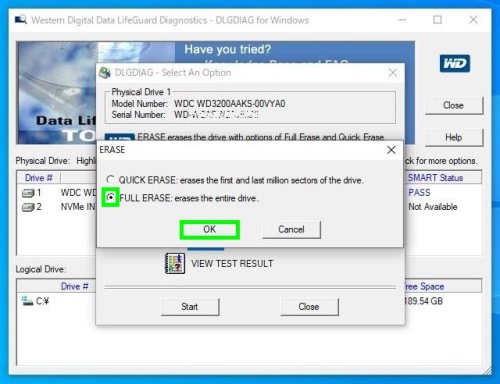Select the QUICK ERASE radio option
500x384 pixels.
point(110,180)
